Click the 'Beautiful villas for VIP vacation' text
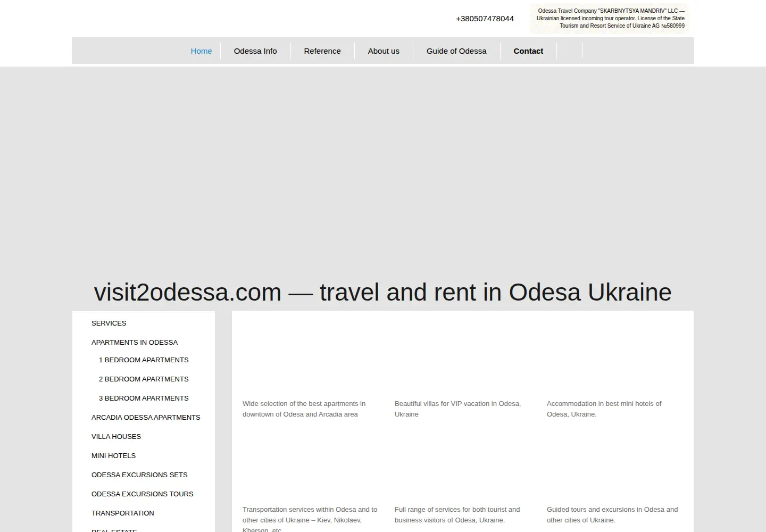The width and height of the screenshot is (766, 532). point(458,409)
